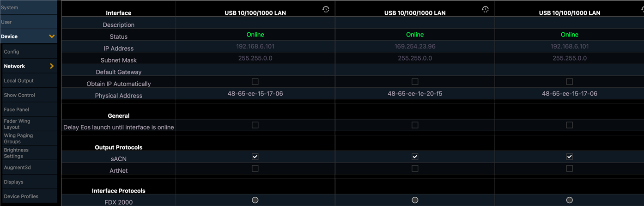Image resolution: width=644 pixels, height=206 pixels.
Task: Click the history icon on third interface column
Action: [640, 9]
